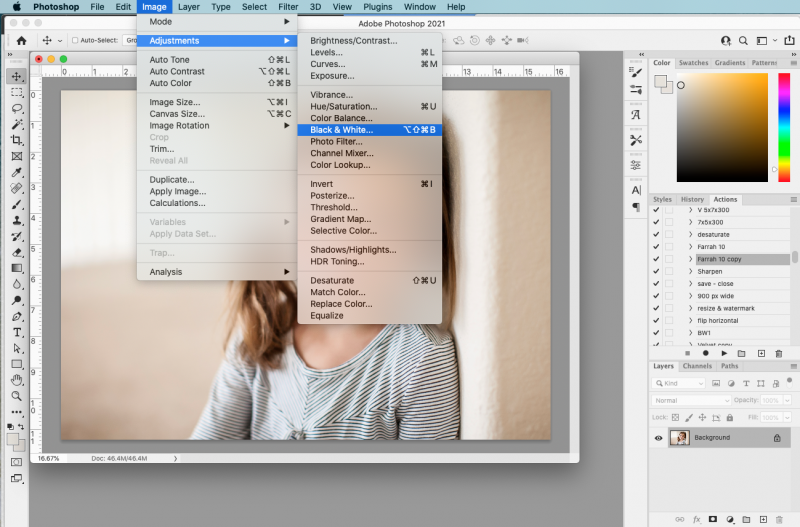
Task: Uncheck the Sharpen action checkmark
Action: click(x=656, y=271)
